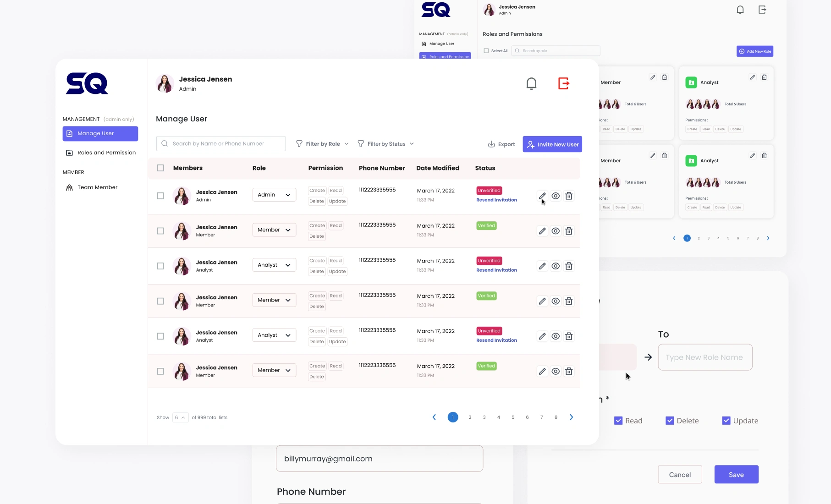Viewport: 831px width, 504px height.
Task: Click the first Resend Invitation link
Action: (496, 200)
